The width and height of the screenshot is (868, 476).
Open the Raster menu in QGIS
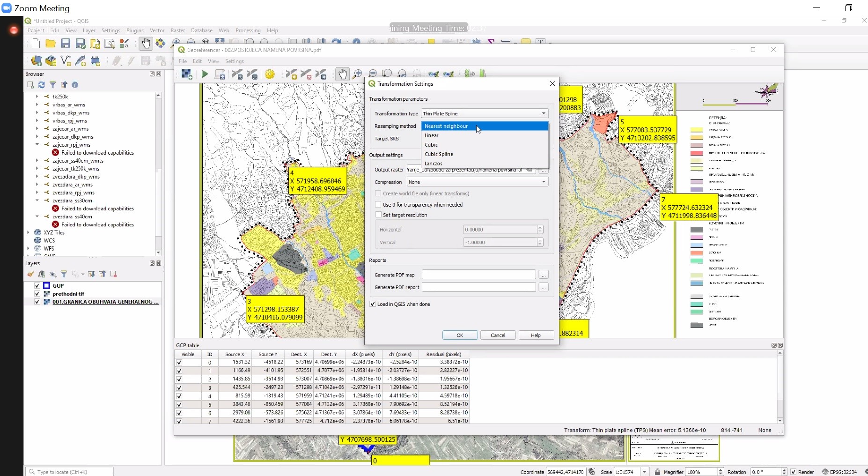pos(177,30)
